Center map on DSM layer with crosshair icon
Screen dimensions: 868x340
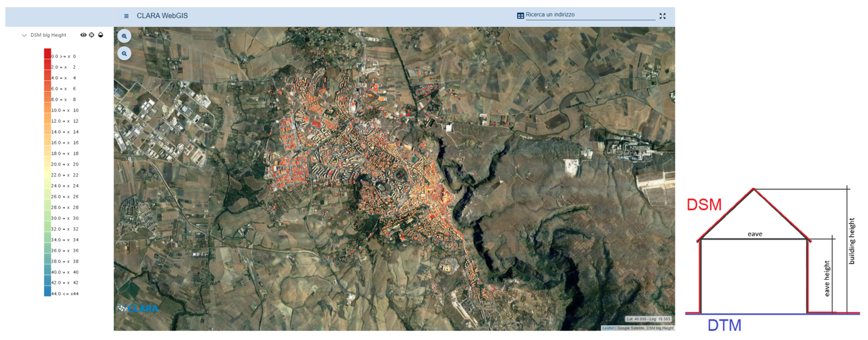coord(92,35)
